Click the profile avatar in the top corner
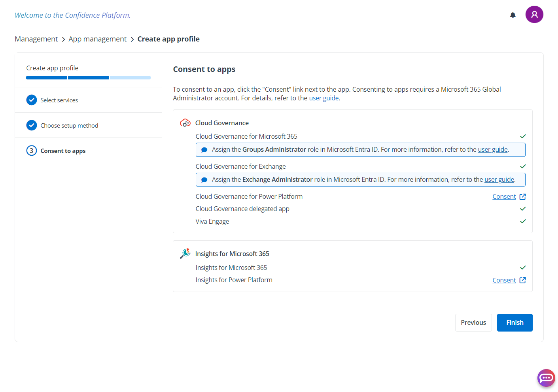Screen dimensions: 558x392 coord(534,14)
